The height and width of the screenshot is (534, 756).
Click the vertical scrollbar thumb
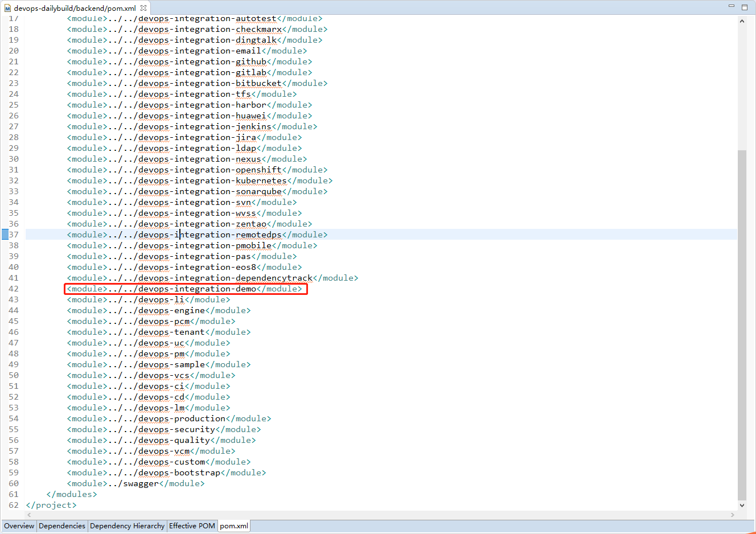click(x=742, y=324)
